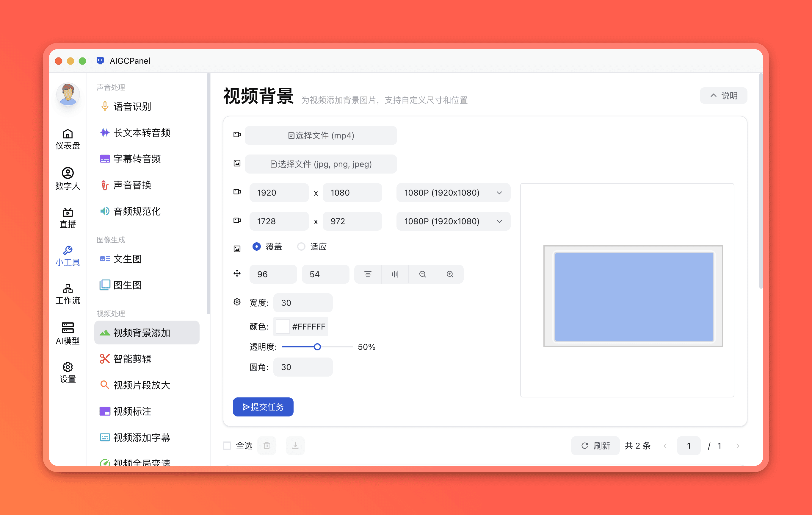Click the 1080 height input field
The height and width of the screenshot is (515, 812).
click(x=352, y=193)
